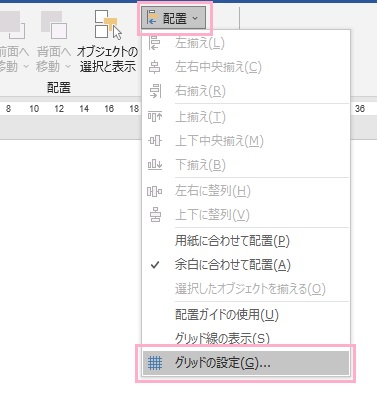Click the 上下中央揃え(M) icon

(x=155, y=141)
